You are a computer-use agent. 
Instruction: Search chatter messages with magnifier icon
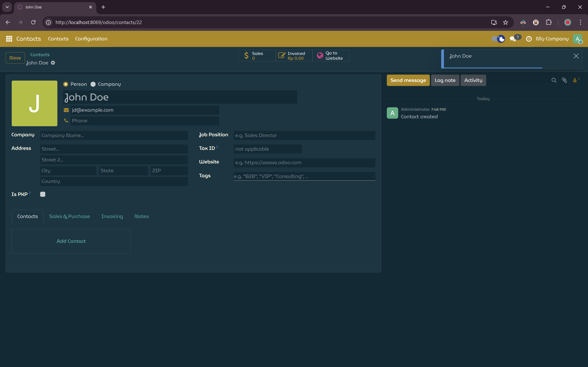[x=554, y=80]
